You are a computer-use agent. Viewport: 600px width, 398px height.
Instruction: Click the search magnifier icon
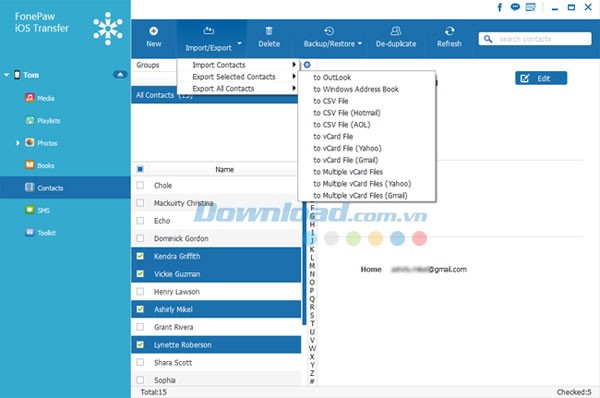(x=488, y=39)
